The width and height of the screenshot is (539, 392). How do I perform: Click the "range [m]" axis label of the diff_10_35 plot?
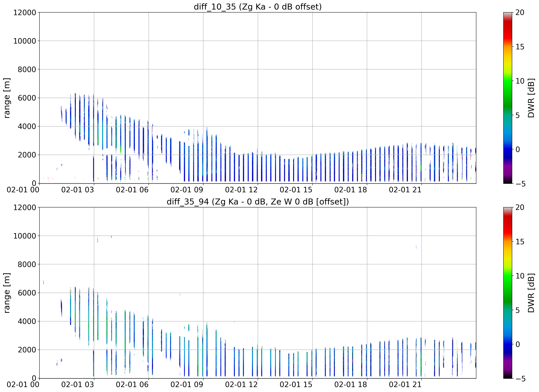coord(7,98)
